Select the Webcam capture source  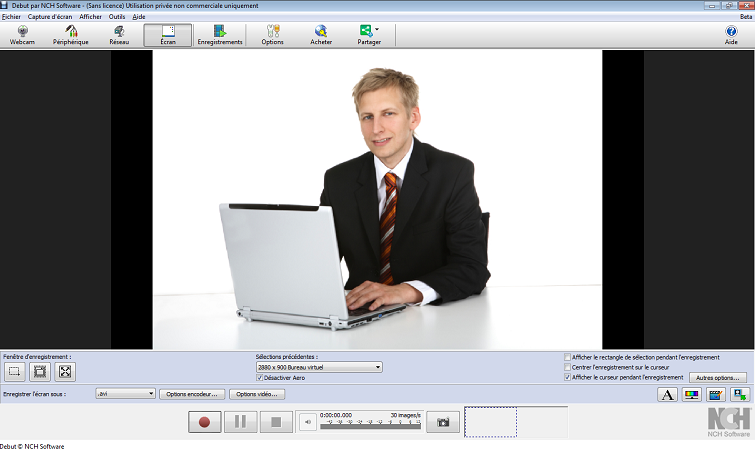[22, 35]
